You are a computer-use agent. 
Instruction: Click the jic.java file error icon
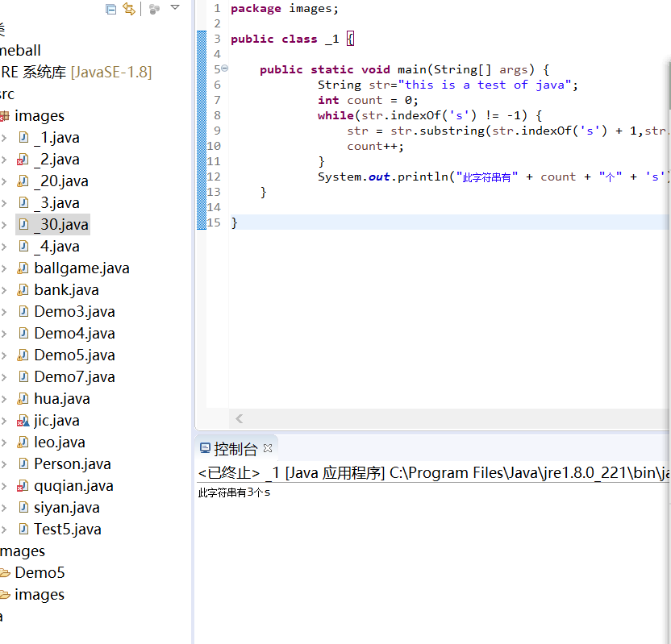[x=23, y=421]
